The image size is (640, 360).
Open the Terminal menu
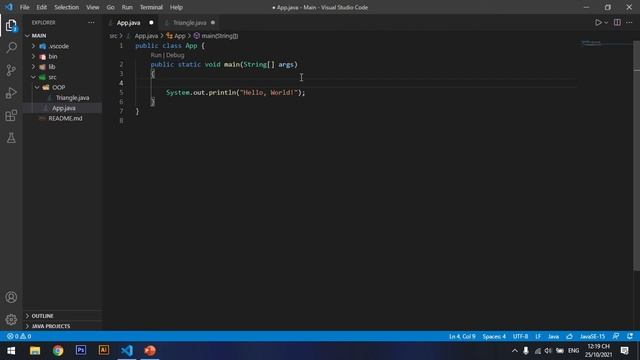pyautogui.click(x=151, y=7)
